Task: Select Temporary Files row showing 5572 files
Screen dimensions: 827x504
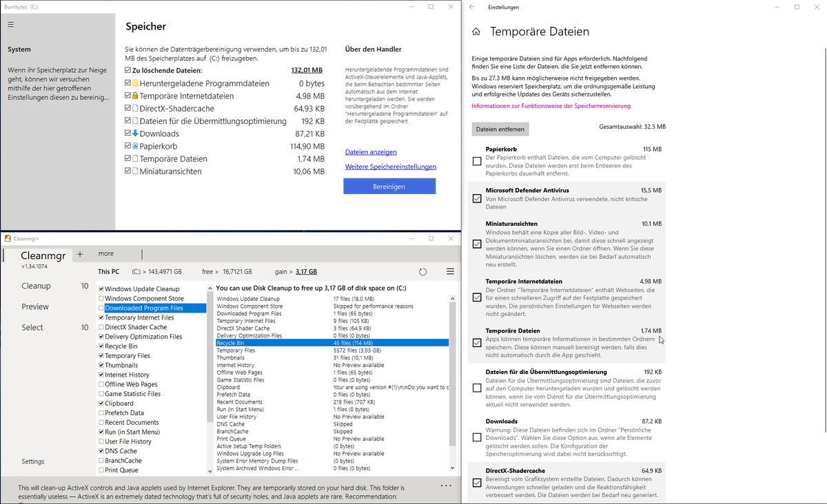Action: (x=331, y=350)
